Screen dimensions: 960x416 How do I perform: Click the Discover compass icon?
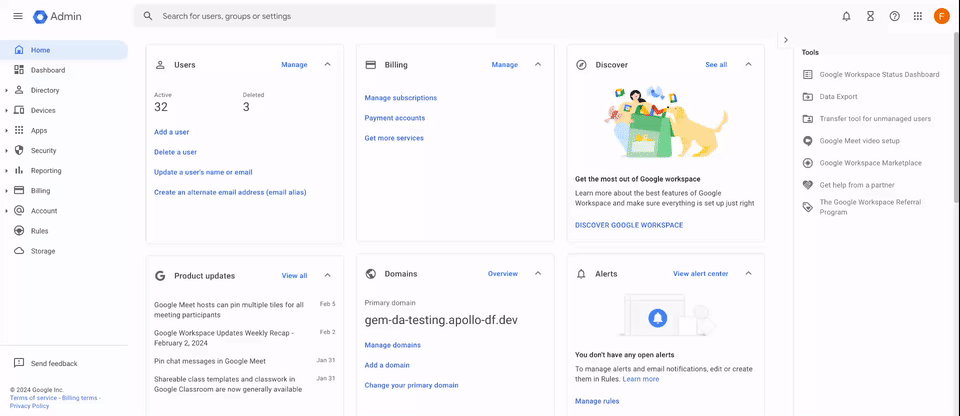(581, 64)
